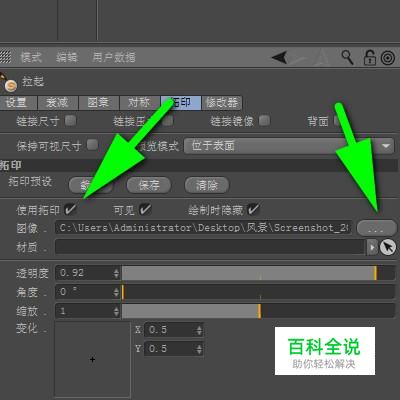Viewport: 400px width, 400px height.
Task: Click the 缩放 value field 1
Action: (x=84, y=311)
